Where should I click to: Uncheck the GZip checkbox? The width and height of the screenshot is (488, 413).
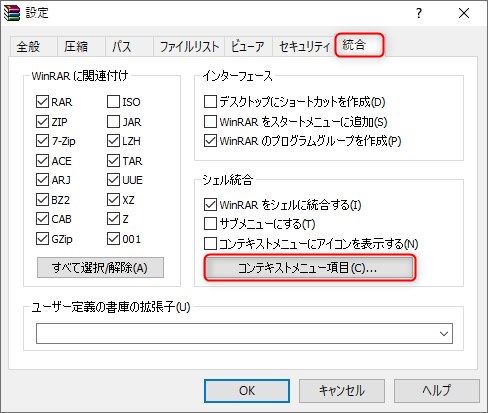(x=42, y=239)
